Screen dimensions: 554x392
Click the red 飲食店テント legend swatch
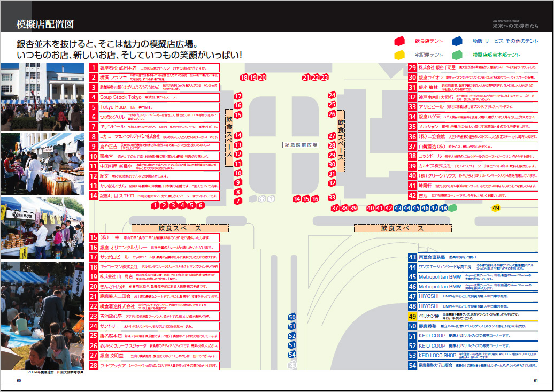click(399, 41)
